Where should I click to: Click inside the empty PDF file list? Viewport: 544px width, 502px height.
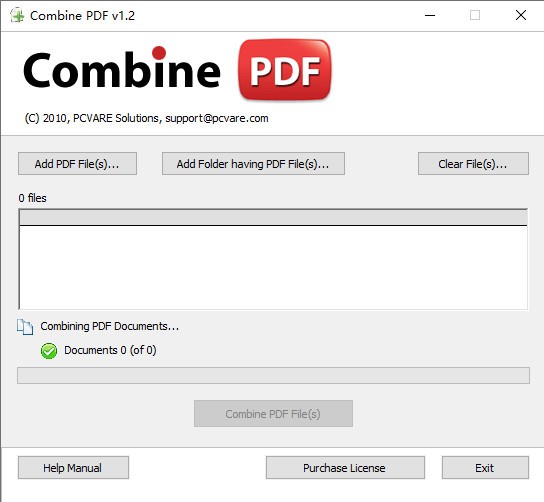click(273, 267)
